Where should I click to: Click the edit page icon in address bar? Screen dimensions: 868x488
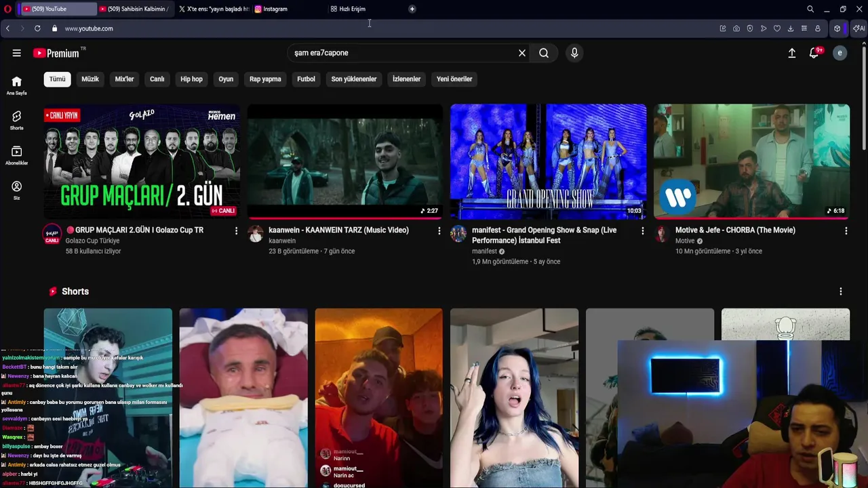point(723,28)
